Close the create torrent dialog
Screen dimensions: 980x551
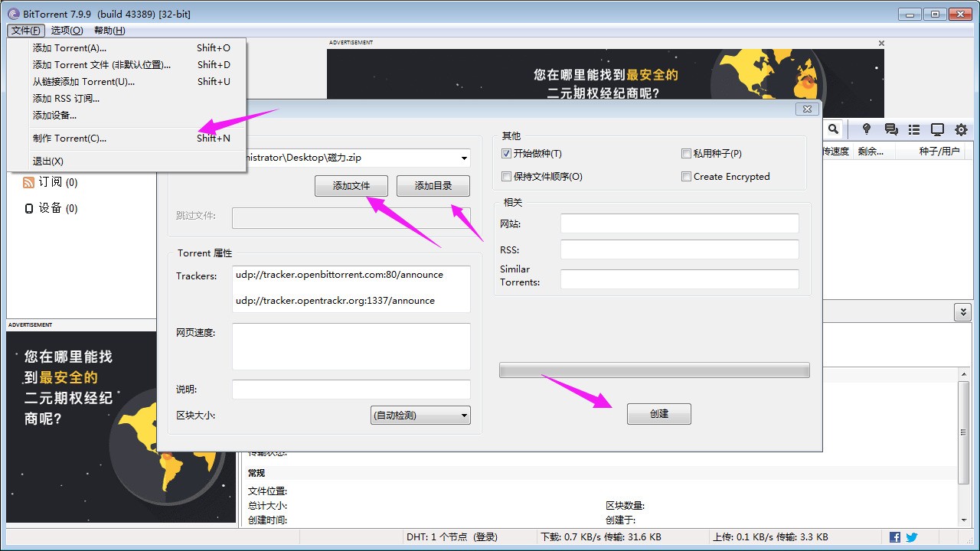pyautogui.click(x=807, y=109)
